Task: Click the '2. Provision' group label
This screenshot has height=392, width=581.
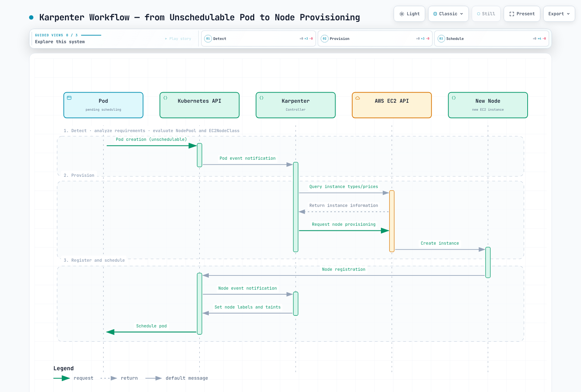Action: click(x=79, y=175)
